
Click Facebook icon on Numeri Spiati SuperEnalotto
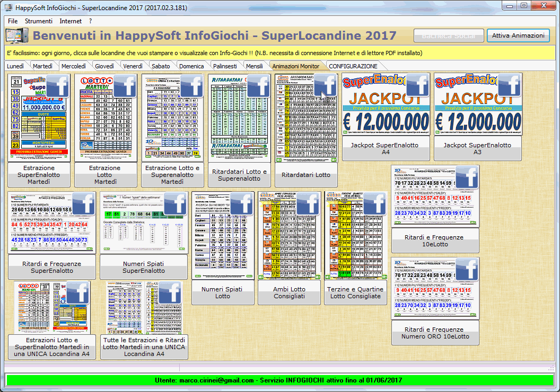pyautogui.click(x=176, y=204)
